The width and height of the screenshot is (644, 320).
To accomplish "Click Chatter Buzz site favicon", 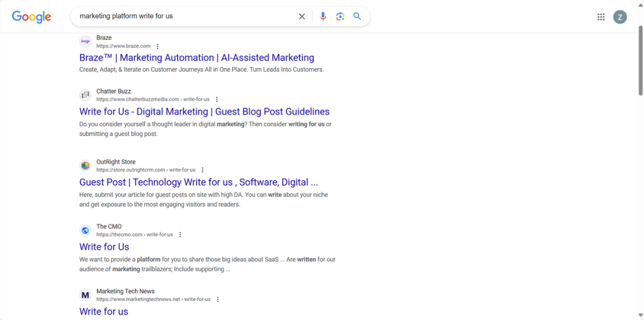I will pos(85,95).
